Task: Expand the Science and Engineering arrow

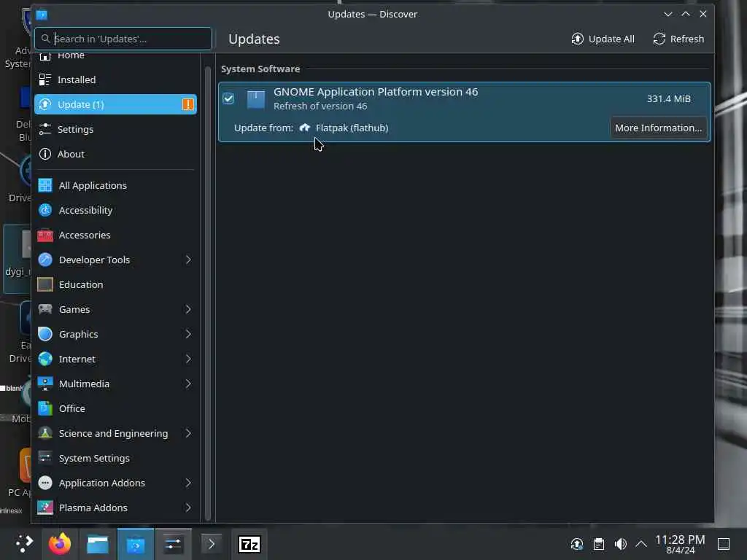Action: pyautogui.click(x=188, y=433)
